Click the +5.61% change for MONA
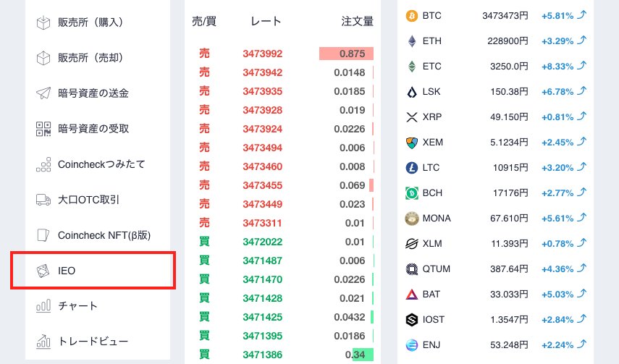The height and width of the screenshot is (364, 619). pyautogui.click(x=557, y=219)
